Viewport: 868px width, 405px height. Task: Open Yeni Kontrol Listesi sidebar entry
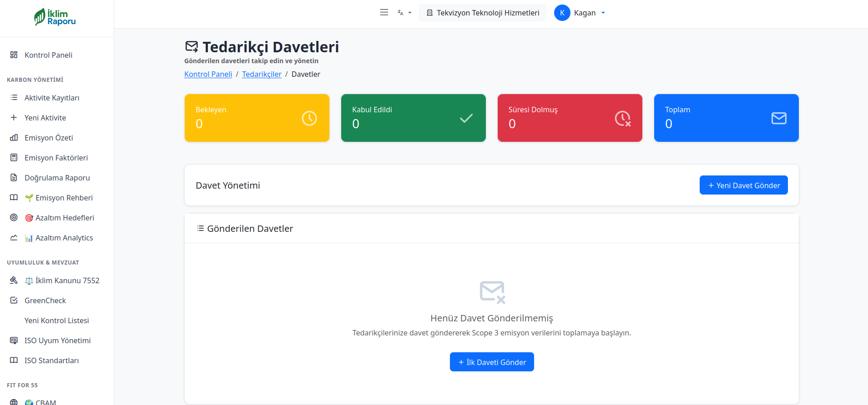click(x=57, y=320)
